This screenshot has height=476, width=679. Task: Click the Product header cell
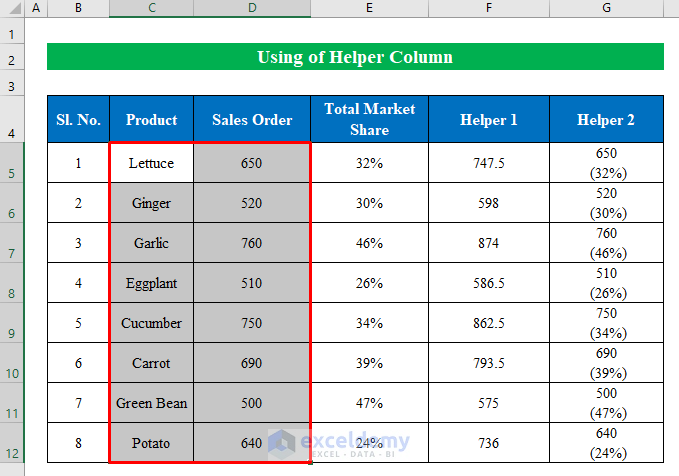tap(151, 120)
